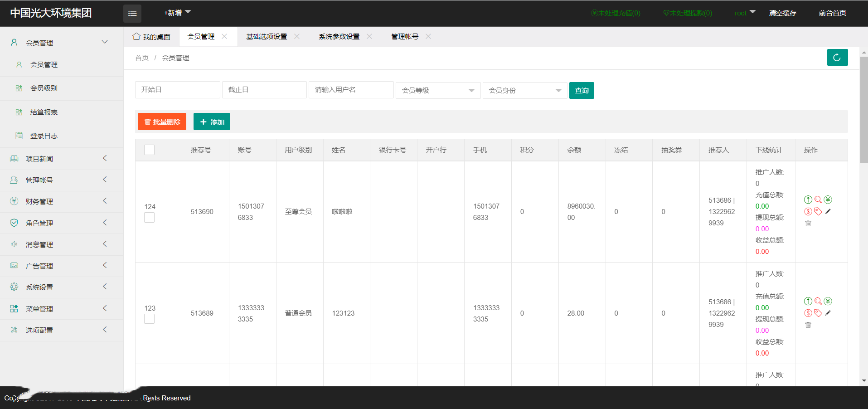The height and width of the screenshot is (409, 868).
Task: Tick the checkbox for row 123
Action: (x=149, y=319)
